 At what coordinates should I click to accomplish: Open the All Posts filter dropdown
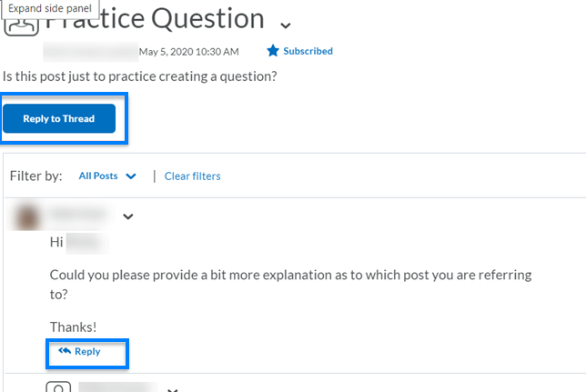click(107, 176)
